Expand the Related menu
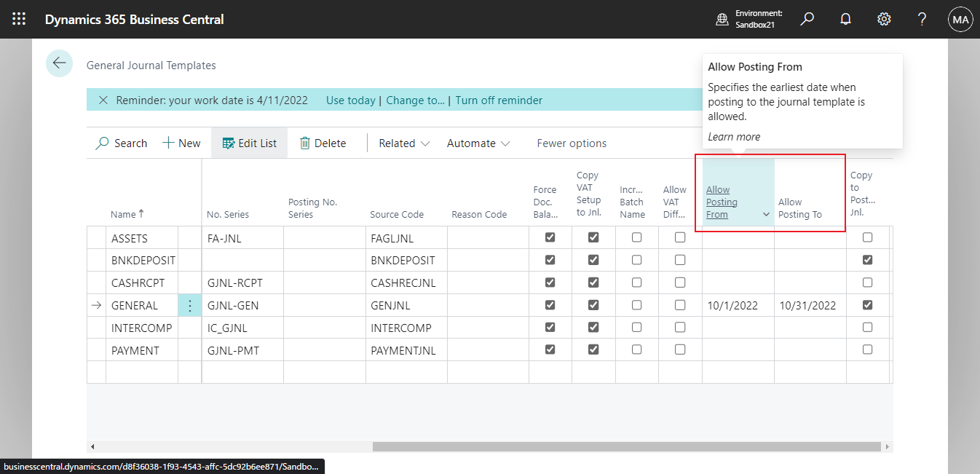 403,143
